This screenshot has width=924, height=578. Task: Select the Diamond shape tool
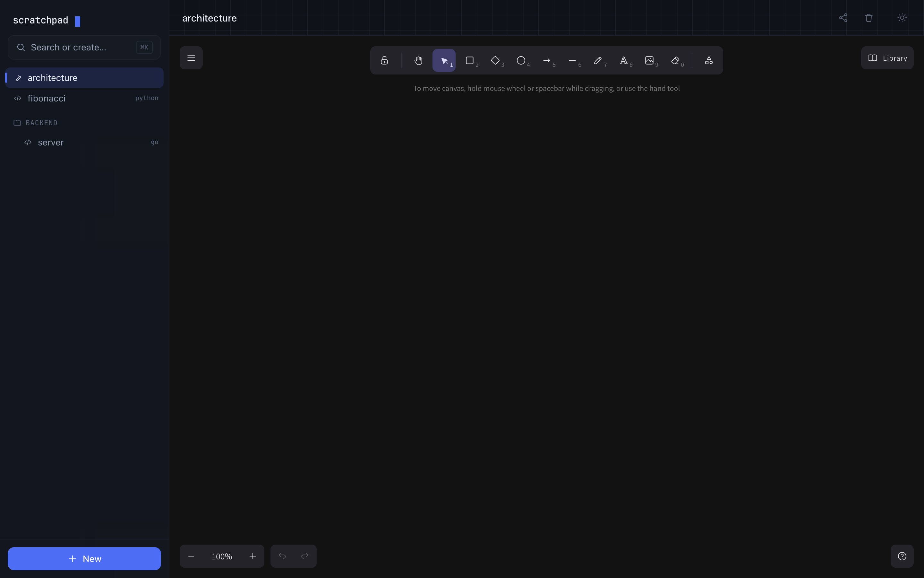[x=495, y=60]
